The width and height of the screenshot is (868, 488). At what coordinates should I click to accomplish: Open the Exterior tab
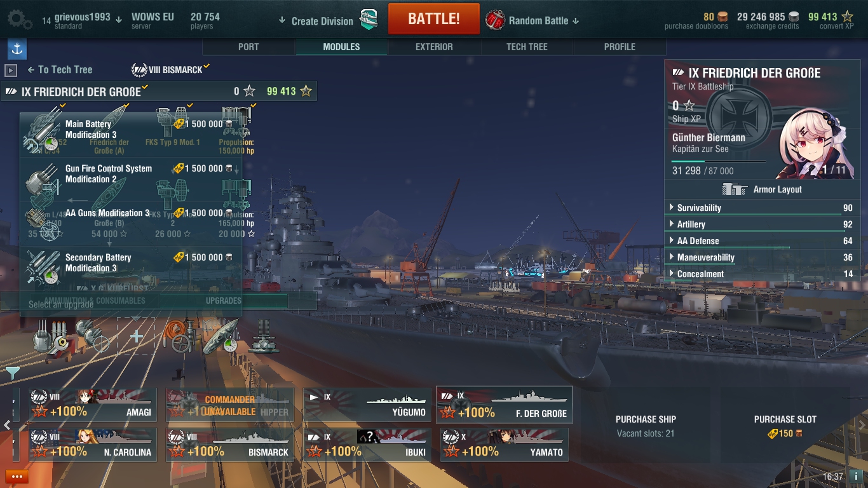[x=434, y=47]
